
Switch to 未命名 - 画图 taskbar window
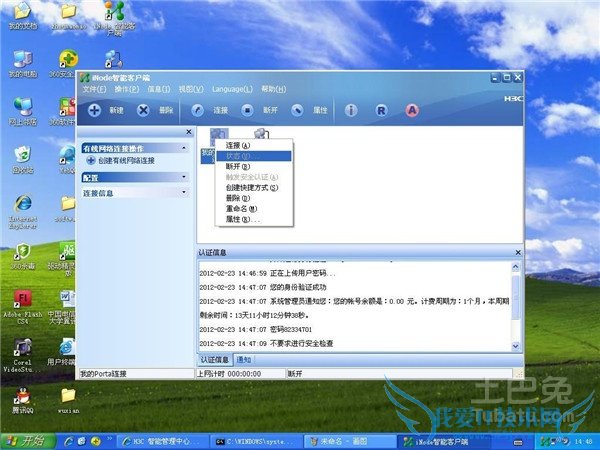[349, 442]
